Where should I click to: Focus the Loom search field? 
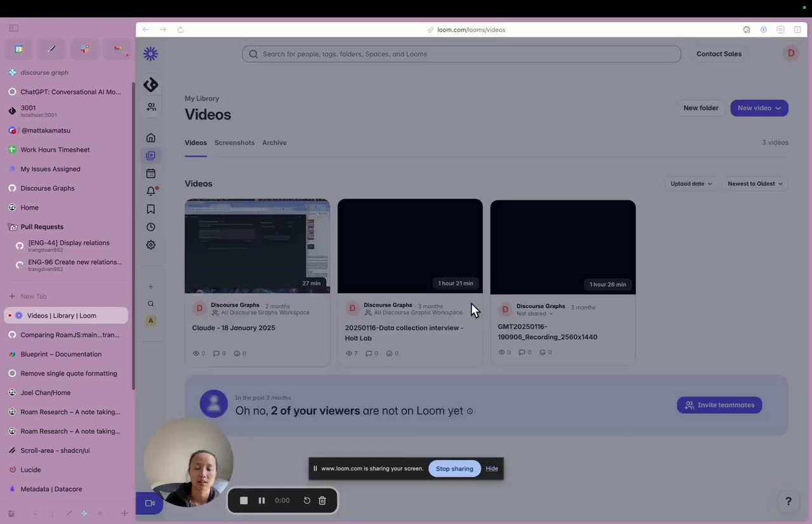coord(461,54)
